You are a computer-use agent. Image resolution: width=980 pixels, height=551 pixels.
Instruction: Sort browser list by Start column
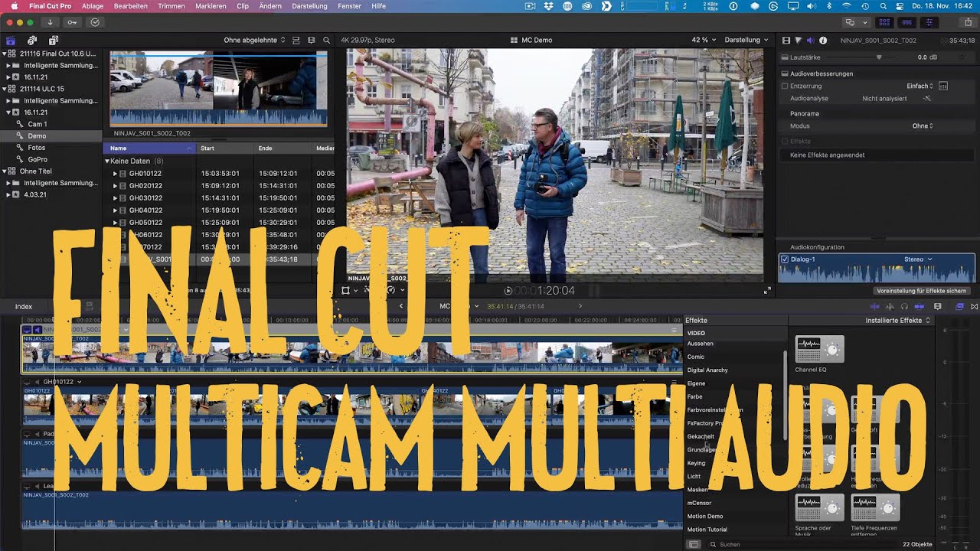click(226, 148)
